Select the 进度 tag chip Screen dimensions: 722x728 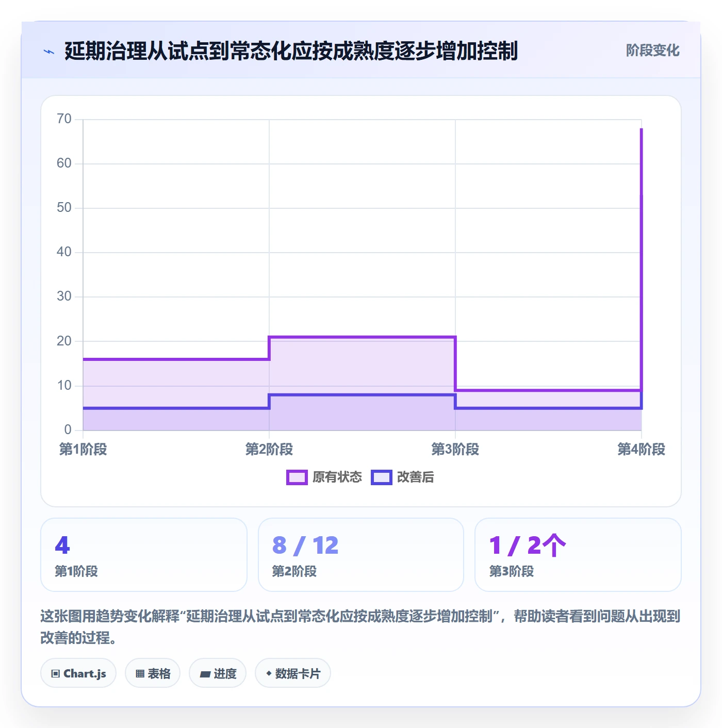click(218, 673)
